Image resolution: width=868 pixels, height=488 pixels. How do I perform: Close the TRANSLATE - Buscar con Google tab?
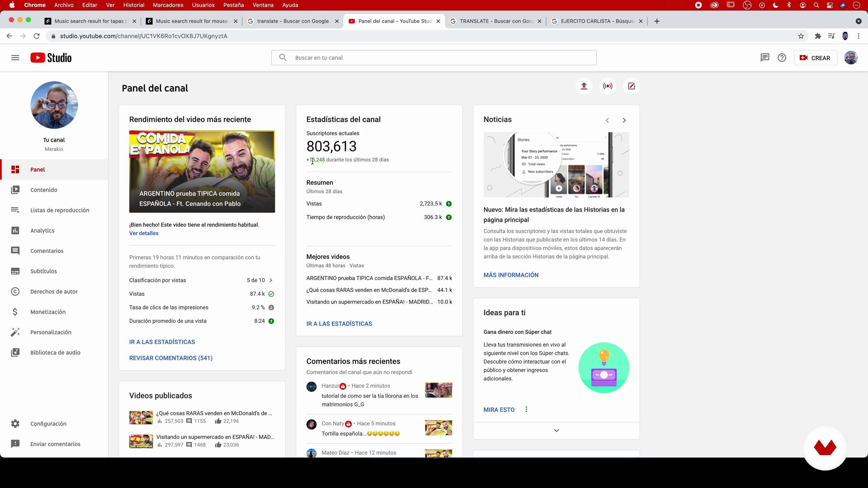540,21
